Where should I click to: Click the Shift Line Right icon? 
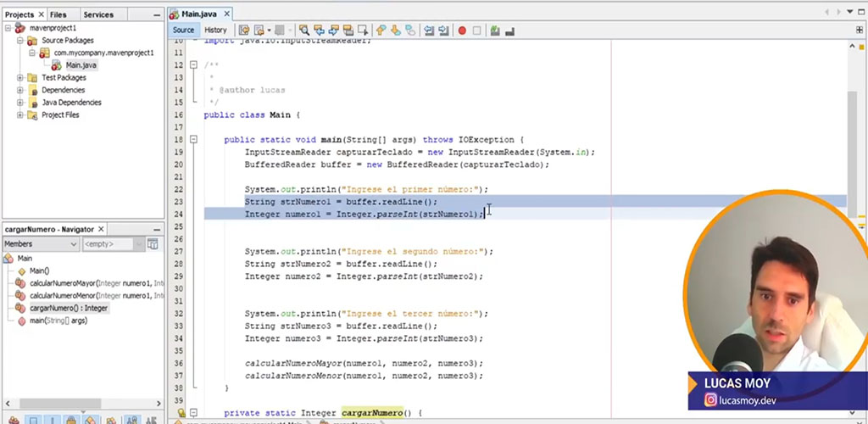[x=444, y=31]
